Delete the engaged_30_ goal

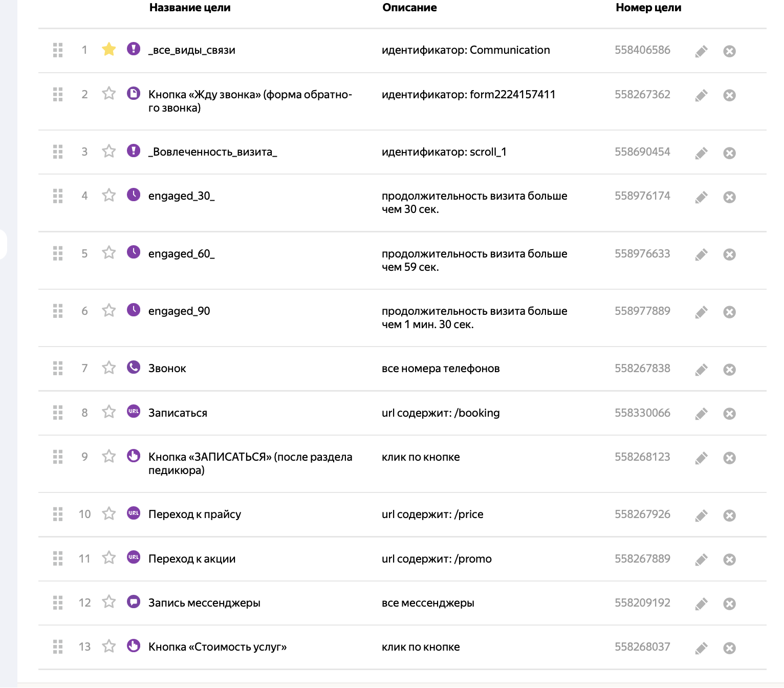tap(730, 197)
